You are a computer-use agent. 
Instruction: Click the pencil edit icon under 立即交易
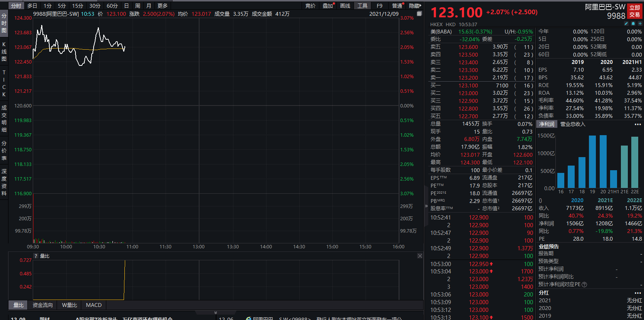(x=626, y=24)
